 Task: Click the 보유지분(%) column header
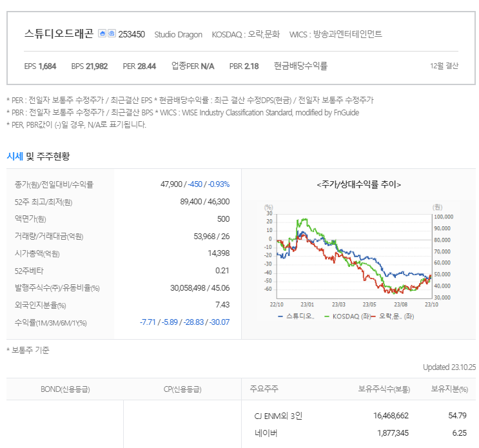[x=449, y=389]
